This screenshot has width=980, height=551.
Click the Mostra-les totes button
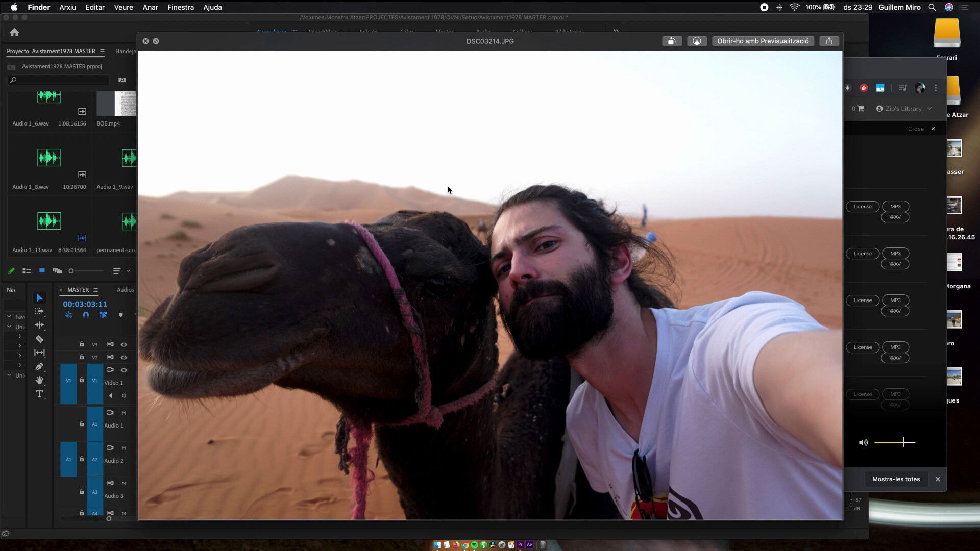click(896, 479)
